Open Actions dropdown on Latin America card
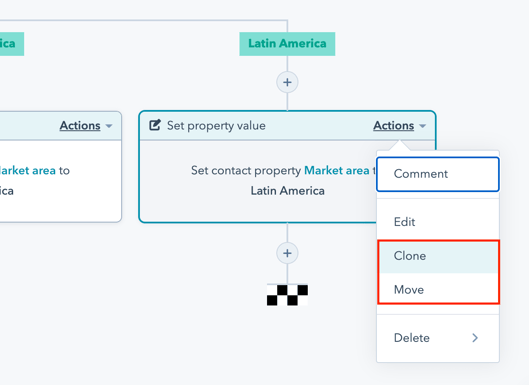 [399, 126]
